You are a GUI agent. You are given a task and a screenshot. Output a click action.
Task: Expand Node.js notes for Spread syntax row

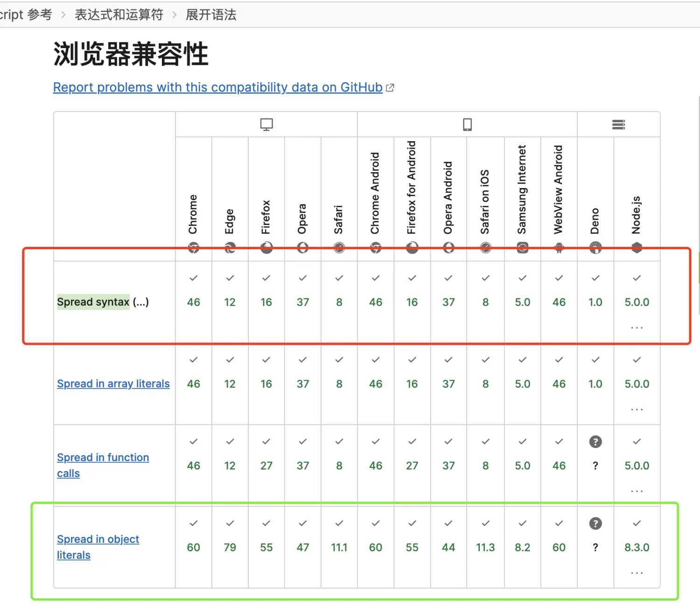637,328
